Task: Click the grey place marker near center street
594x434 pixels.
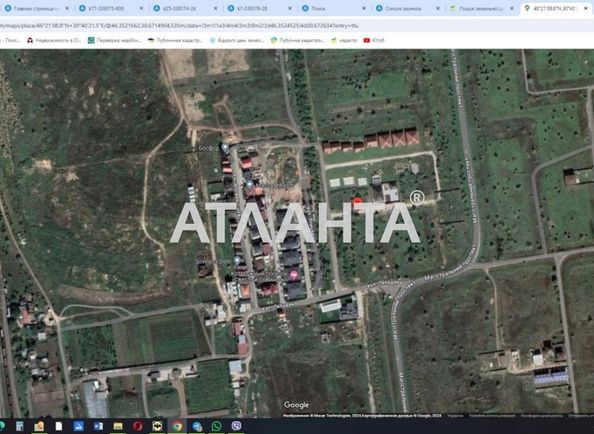Action: 249,184
